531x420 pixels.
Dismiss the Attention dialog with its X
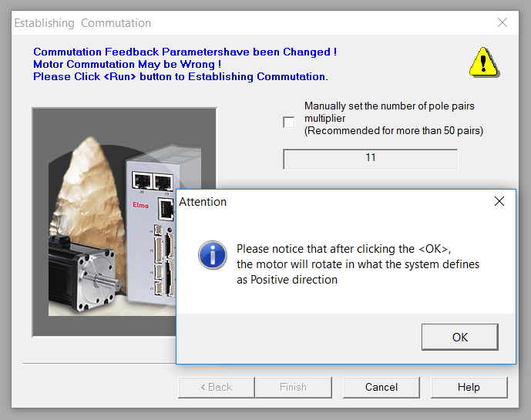pos(499,201)
